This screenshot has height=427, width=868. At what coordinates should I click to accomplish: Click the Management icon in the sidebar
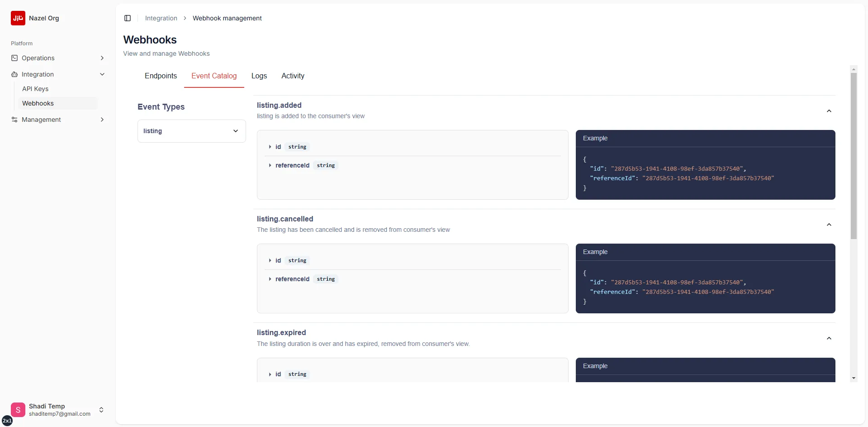pyautogui.click(x=14, y=120)
